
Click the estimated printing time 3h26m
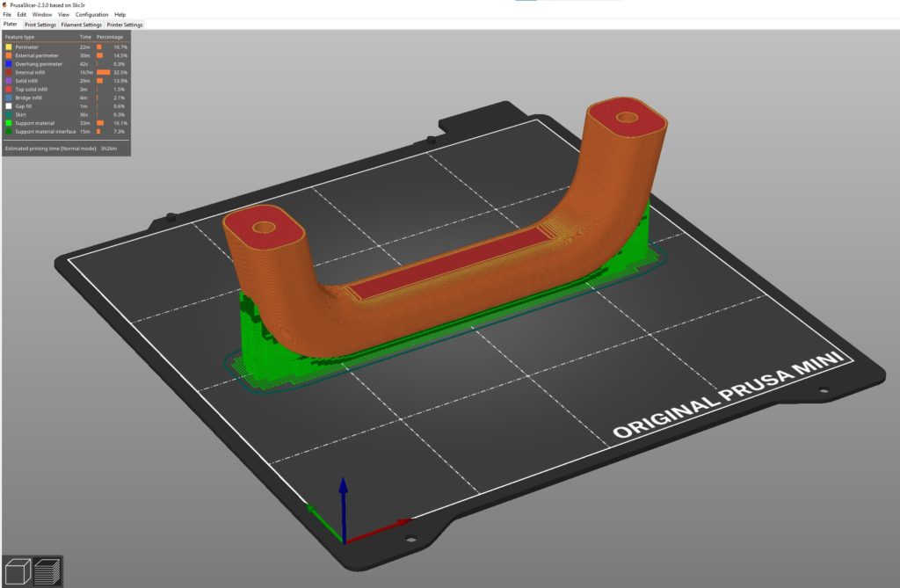[108, 149]
